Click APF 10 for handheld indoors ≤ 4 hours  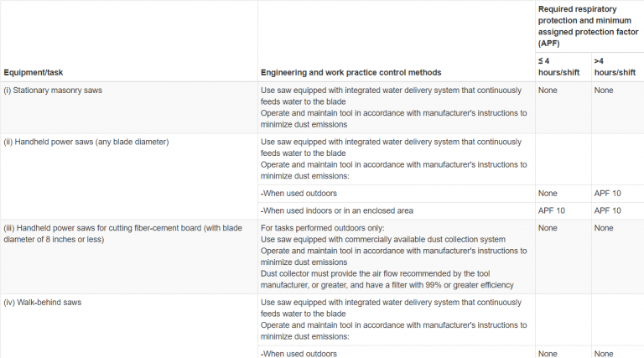552,210
